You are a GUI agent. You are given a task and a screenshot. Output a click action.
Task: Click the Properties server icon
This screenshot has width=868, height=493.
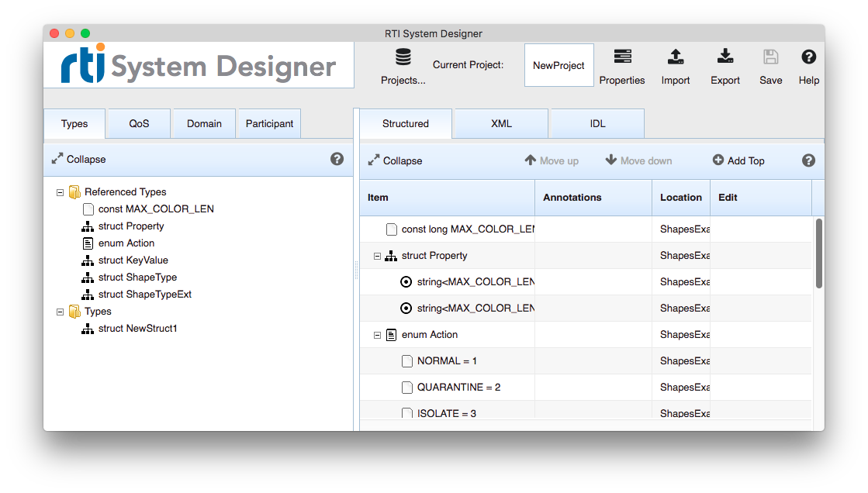[622, 58]
